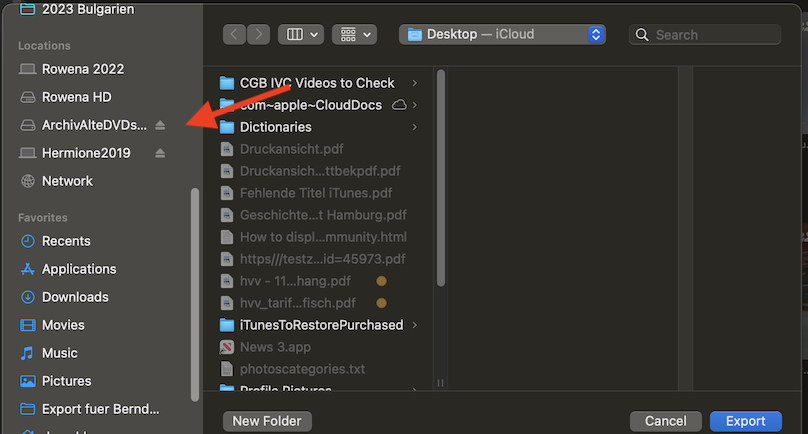Open the Desktop — iCloud location popup
The width and height of the screenshot is (808, 434).
(x=502, y=34)
